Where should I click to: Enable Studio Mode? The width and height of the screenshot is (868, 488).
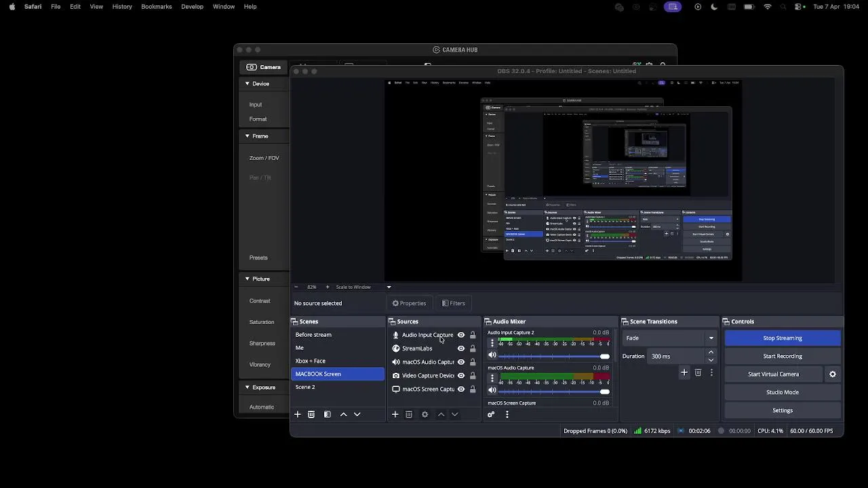point(783,392)
